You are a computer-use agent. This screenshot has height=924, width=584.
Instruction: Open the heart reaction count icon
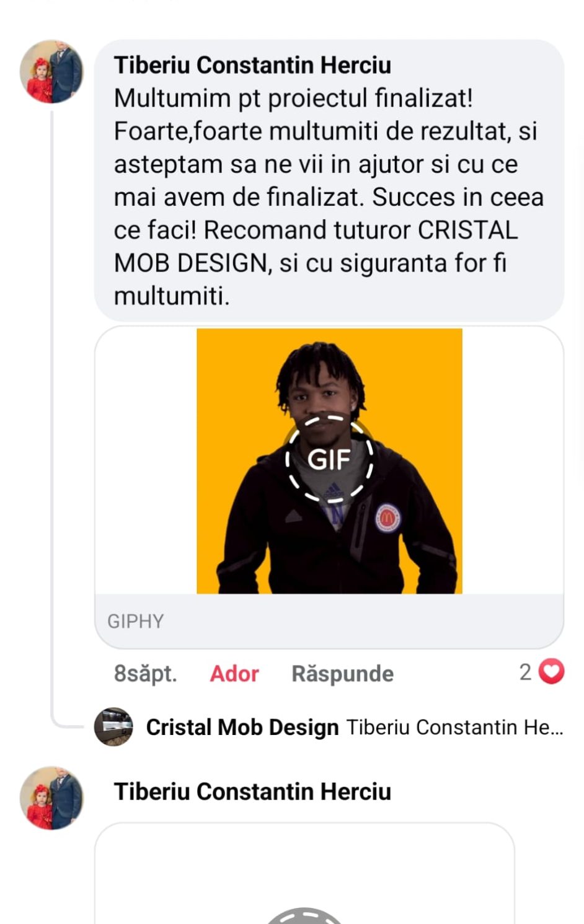pos(551,672)
